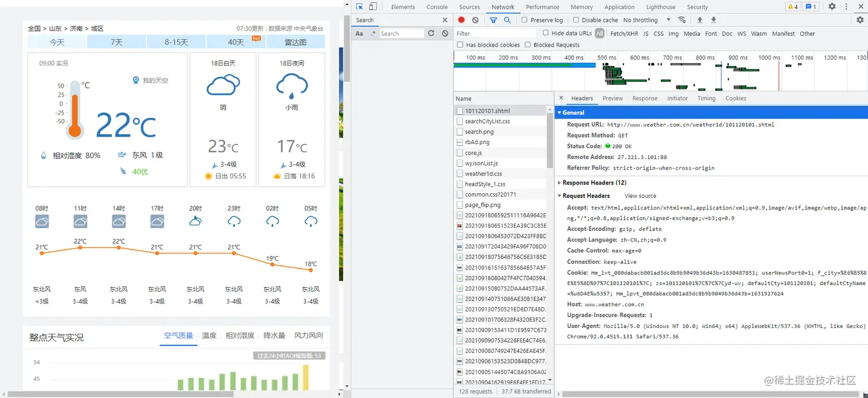
Task: Open the Lighthouse tab
Action: (x=661, y=7)
